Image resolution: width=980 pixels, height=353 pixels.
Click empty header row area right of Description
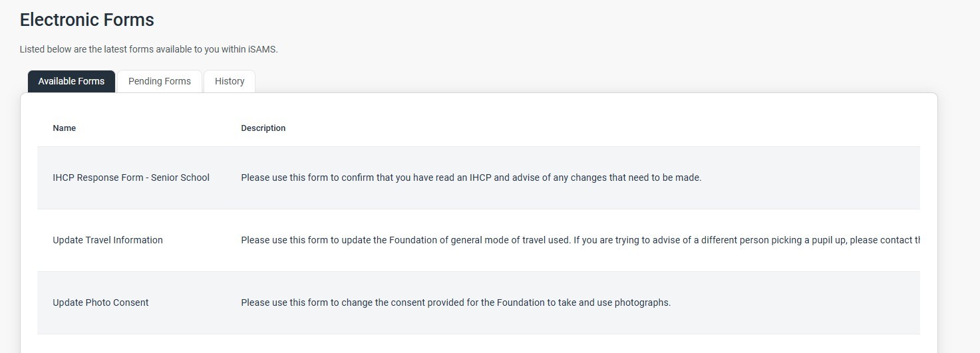click(599, 128)
